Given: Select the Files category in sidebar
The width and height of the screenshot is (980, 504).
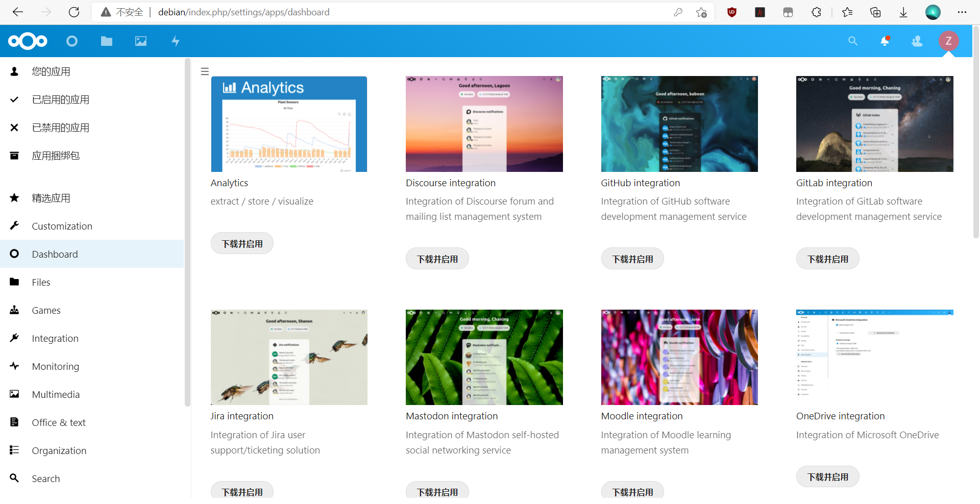Looking at the screenshot, I should tap(92, 282).
